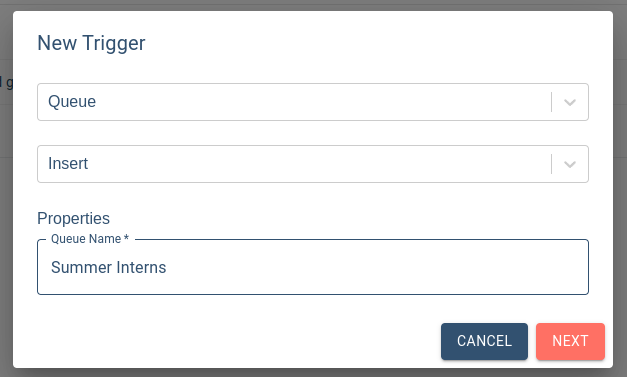This screenshot has height=377, width=627.
Task: Click the "Properties" section label
Action: [x=73, y=218]
